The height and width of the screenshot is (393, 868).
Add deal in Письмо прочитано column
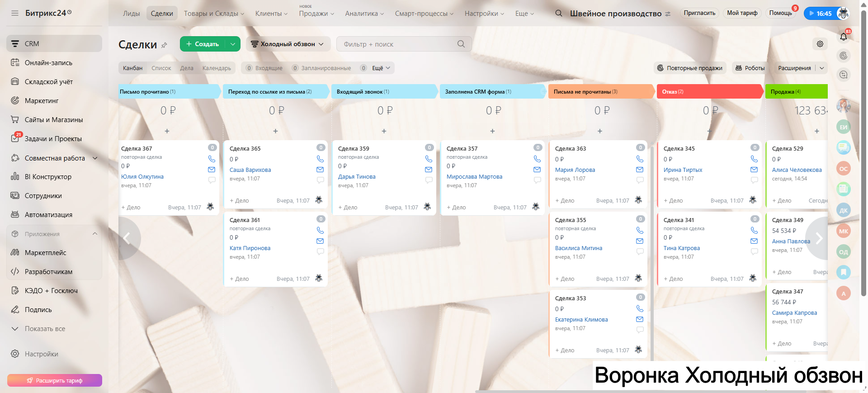(x=167, y=131)
